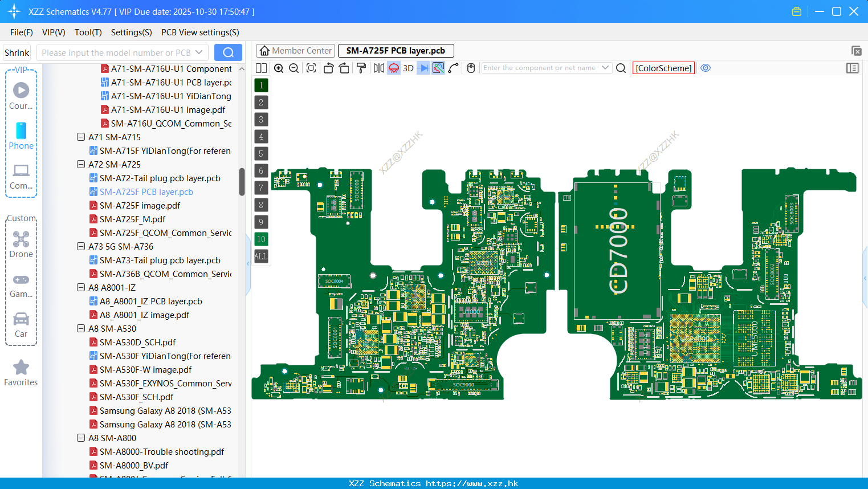Open the ColorScheme settings
This screenshot has height=489, width=868.
[663, 68]
